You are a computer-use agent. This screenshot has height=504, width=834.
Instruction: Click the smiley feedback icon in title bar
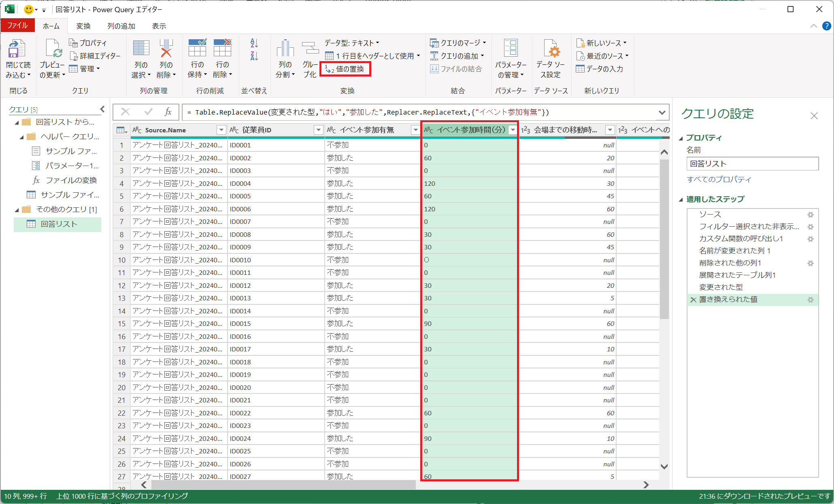[29, 9]
